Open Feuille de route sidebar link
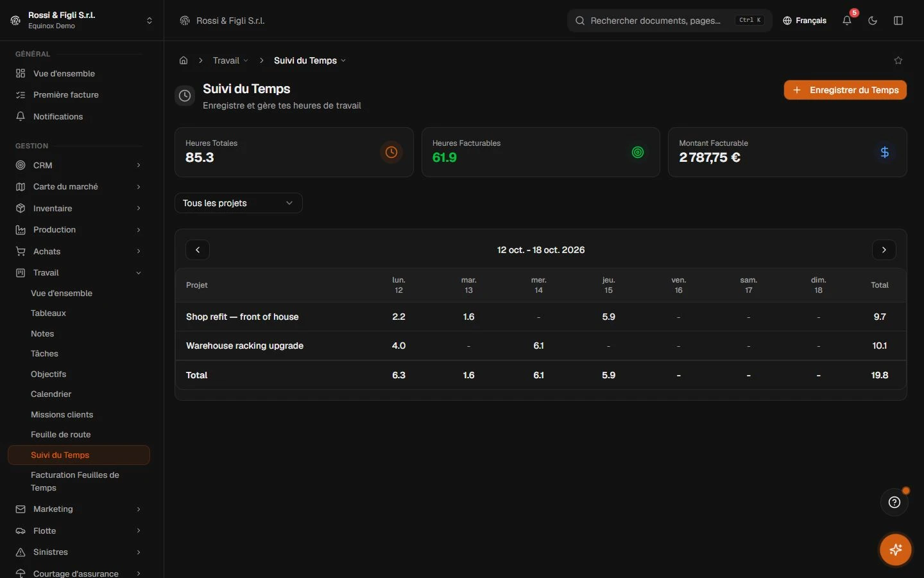The image size is (924, 578). pyautogui.click(x=79, y=435)
